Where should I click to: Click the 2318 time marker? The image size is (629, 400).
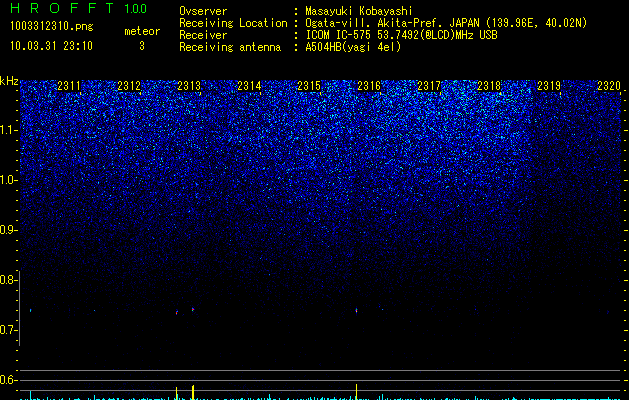coord(489,86)
